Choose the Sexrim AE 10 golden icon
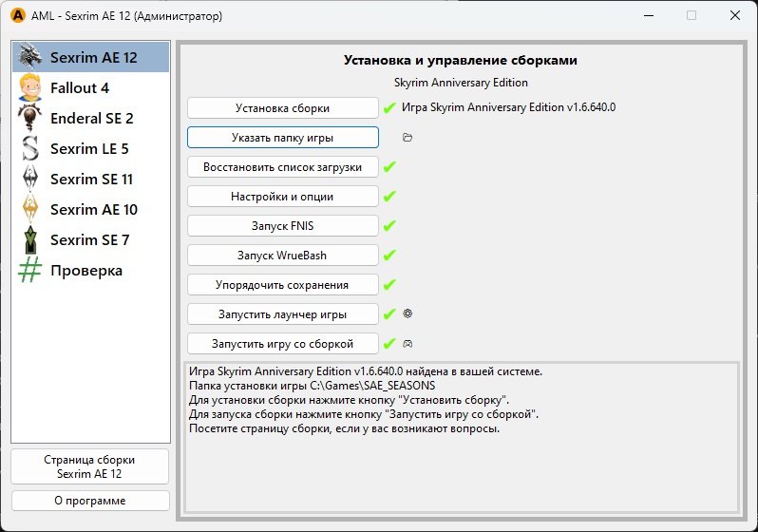758x532 pixels. click(31, 209)
